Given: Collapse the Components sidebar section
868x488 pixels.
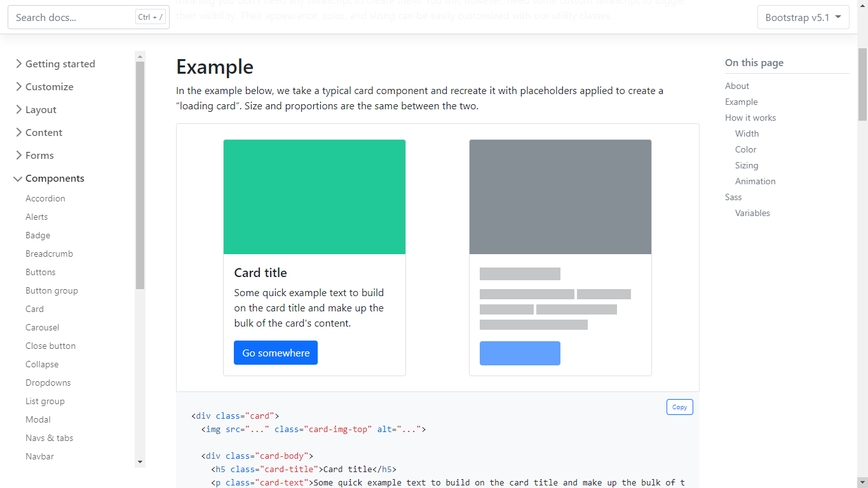Looking at the screenshot, I should click(x=49, y=178).
